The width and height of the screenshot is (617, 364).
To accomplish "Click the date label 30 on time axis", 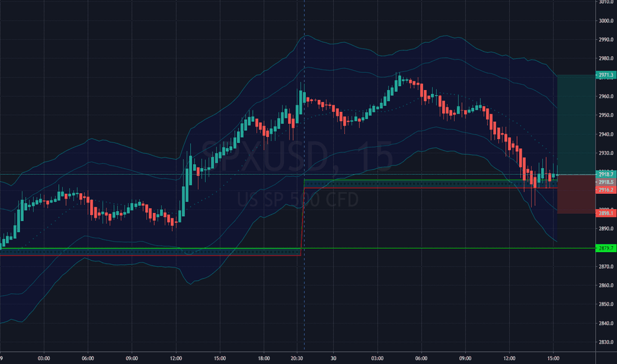I will coord(333,359).
